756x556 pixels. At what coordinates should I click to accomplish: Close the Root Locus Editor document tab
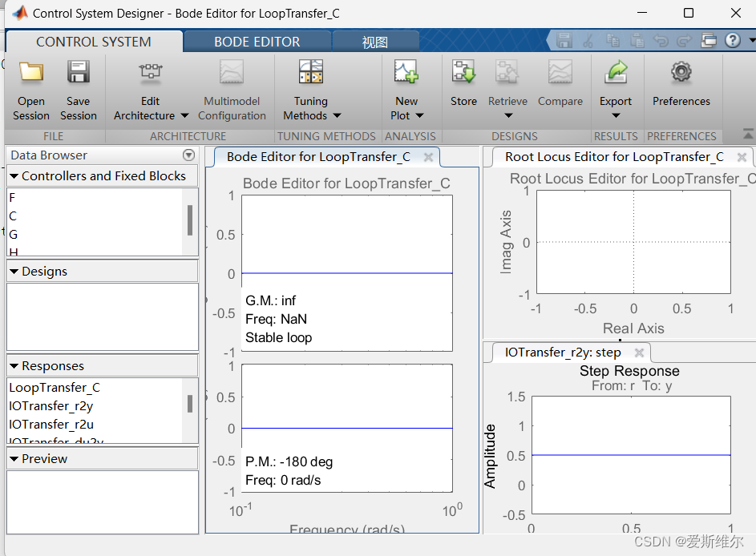coord(742,157)
